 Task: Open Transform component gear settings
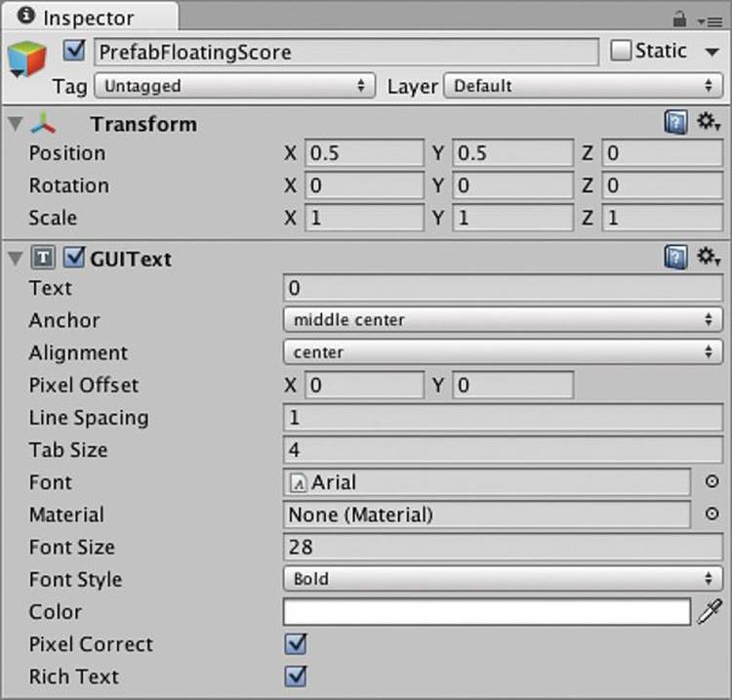tap(709, 122)
